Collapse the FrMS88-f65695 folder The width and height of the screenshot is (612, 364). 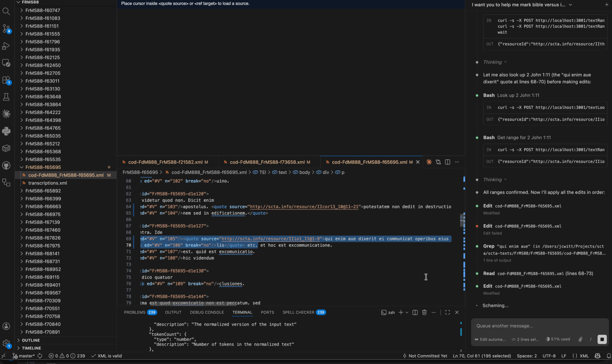(x=43, y=167)
